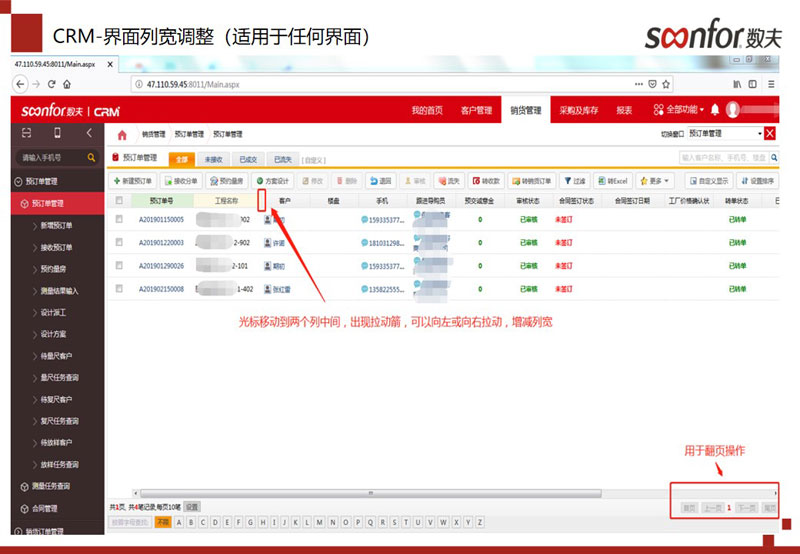
Task: Click the home icon in breadcrumb bar
Action: [x=122, y=134]
